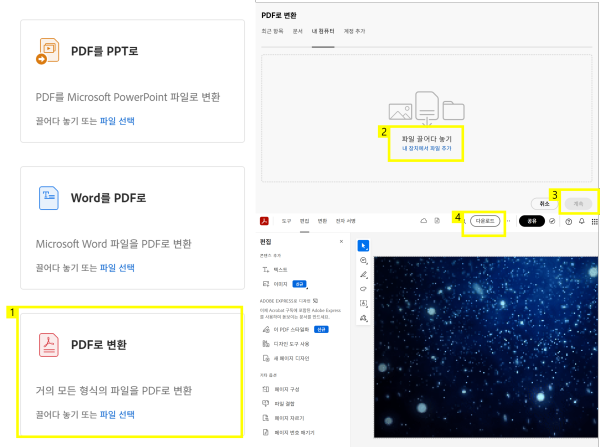Click the circular checkmark icon beside 공유
The image size is (600, 447).
552,221
